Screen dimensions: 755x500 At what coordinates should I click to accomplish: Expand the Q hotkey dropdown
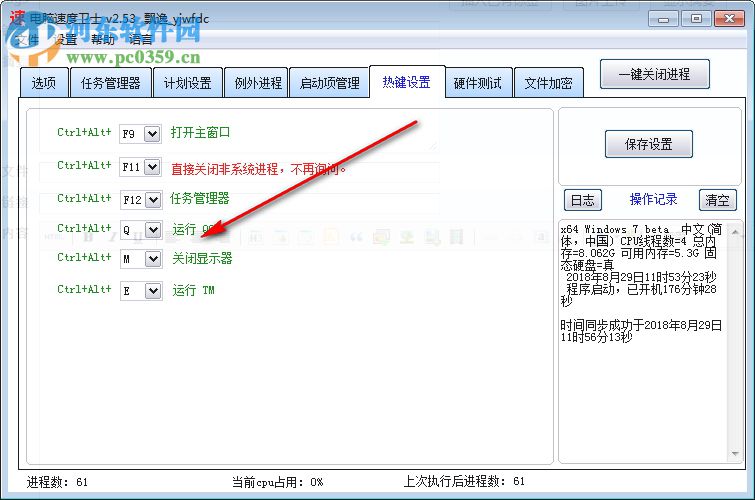point(153,230)
